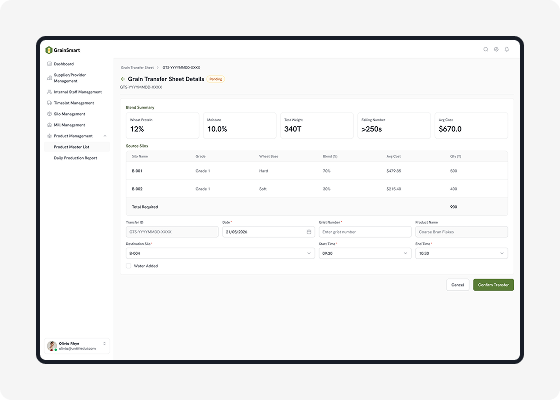This screenshot has width=560, height=400.
Task: Click the Wheat Protein 12% card
Action: coord(162,125)
